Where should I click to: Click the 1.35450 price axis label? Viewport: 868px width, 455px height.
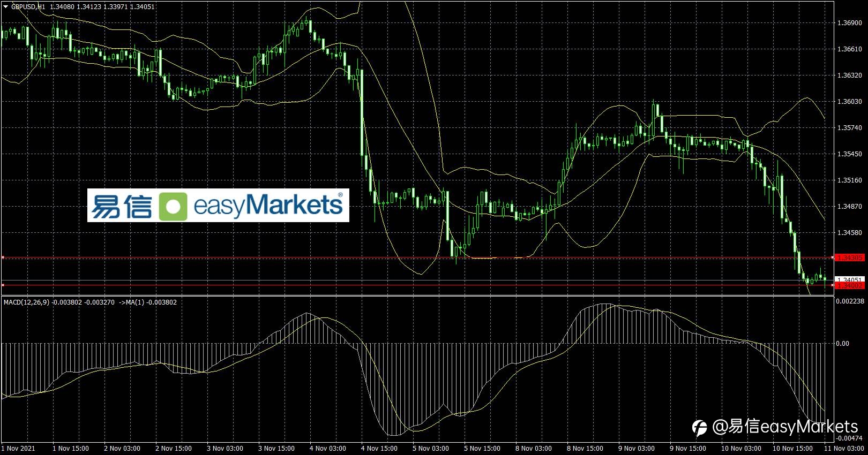(849, 154)
